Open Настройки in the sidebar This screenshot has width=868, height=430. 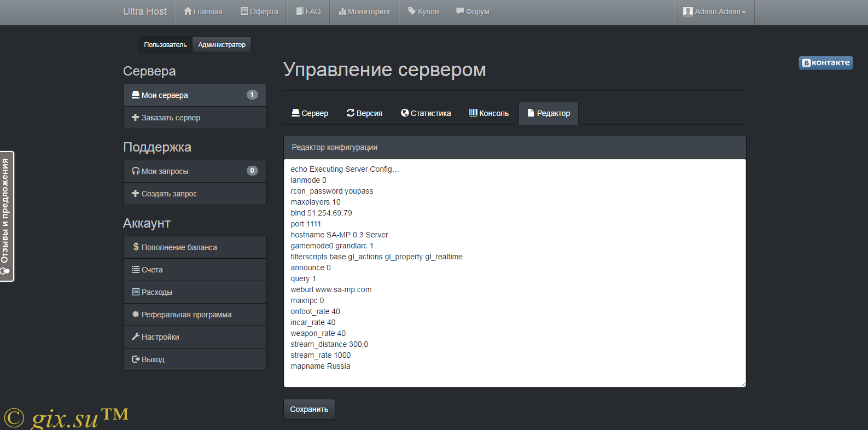click(195, 337)
